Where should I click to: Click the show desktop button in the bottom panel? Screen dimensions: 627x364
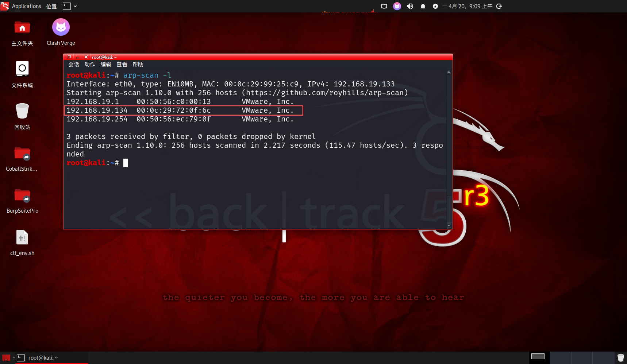(6, 358)
